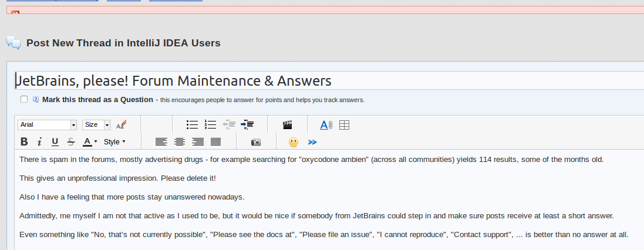Click the 'Post New Thread in IntelliJ IDEA Users' heading
Viewport: 644px width, 250px height.
(124, 43)
